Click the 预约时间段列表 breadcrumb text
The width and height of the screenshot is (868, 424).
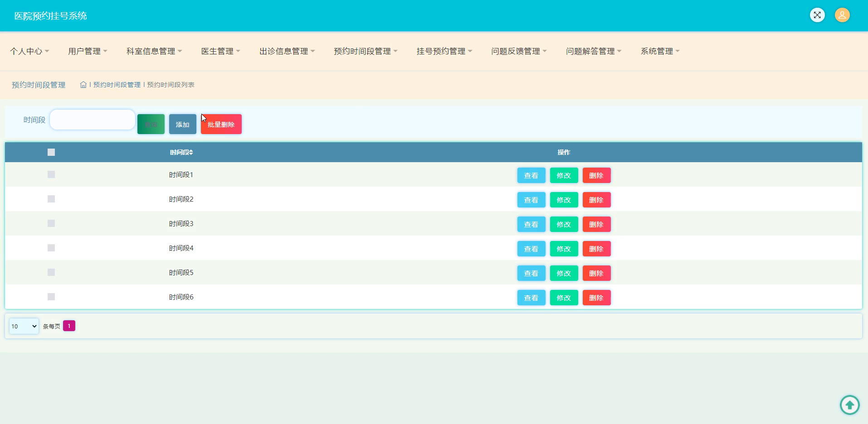pos(171,85)
